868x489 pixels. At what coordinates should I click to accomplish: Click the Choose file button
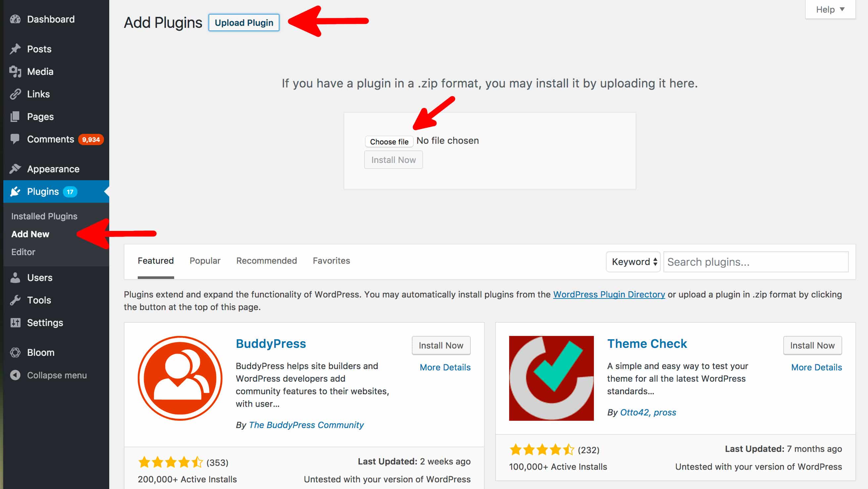click(x=389, y=141)
